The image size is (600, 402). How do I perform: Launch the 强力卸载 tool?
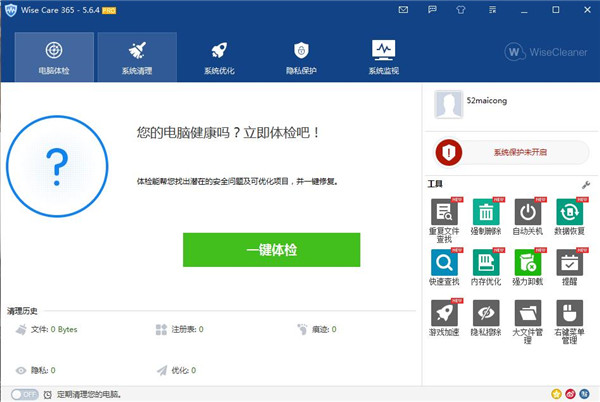pyautogui.click(x=528, y=267)
